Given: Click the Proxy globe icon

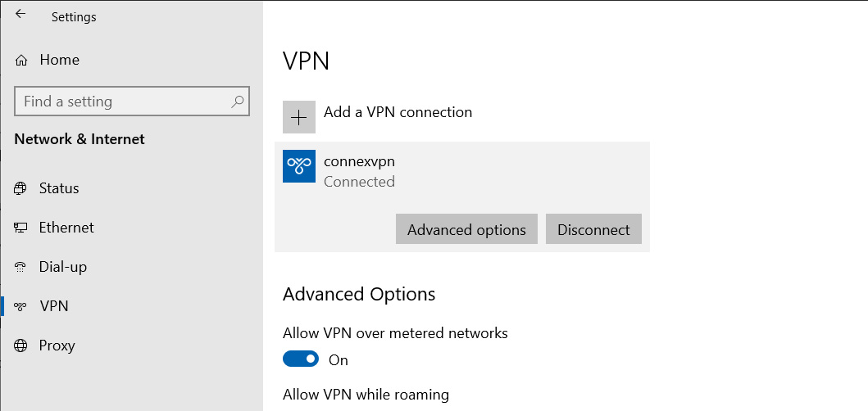Looking at the screenshot, I should (20, 346).
